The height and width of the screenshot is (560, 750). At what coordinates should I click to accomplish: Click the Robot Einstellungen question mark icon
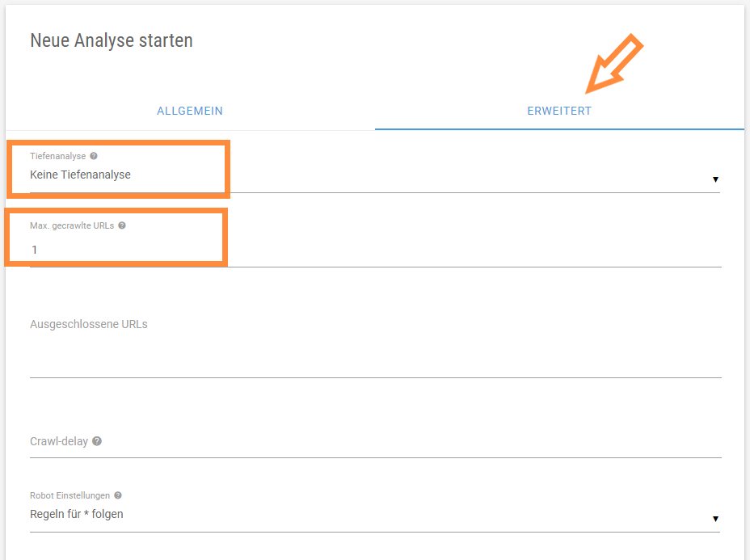coord(118,495)
